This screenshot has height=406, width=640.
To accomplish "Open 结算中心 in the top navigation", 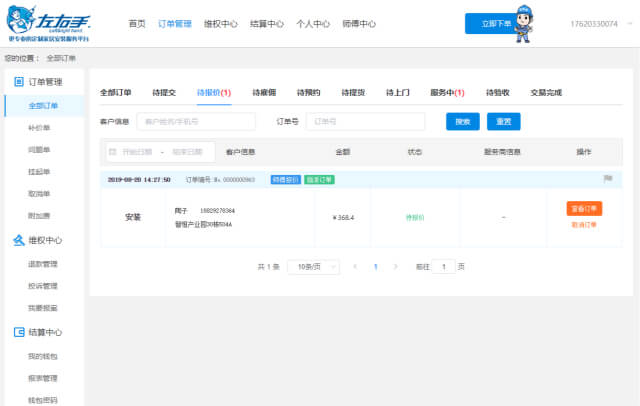I will coord(265,23).
